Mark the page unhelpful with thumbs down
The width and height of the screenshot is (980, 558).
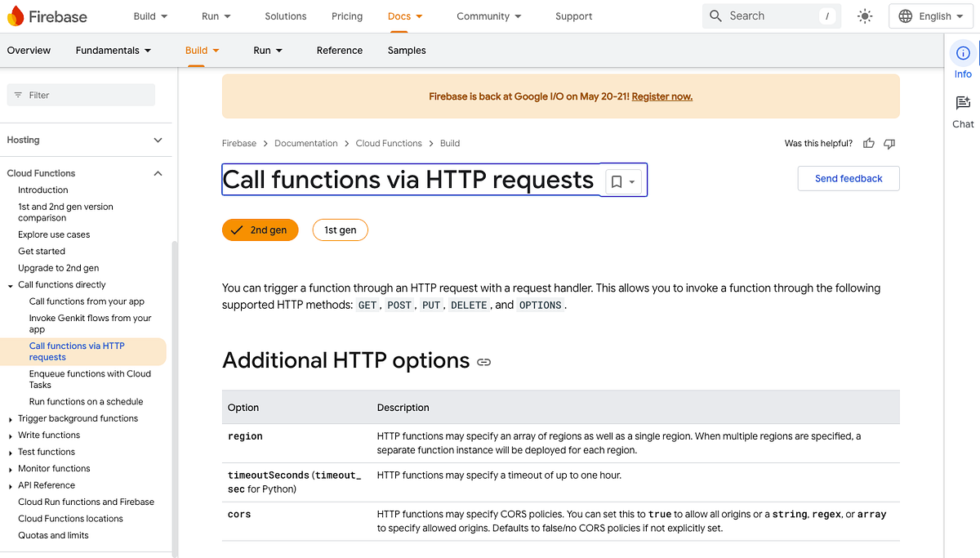pyautogui.click(x=889, y=143)
